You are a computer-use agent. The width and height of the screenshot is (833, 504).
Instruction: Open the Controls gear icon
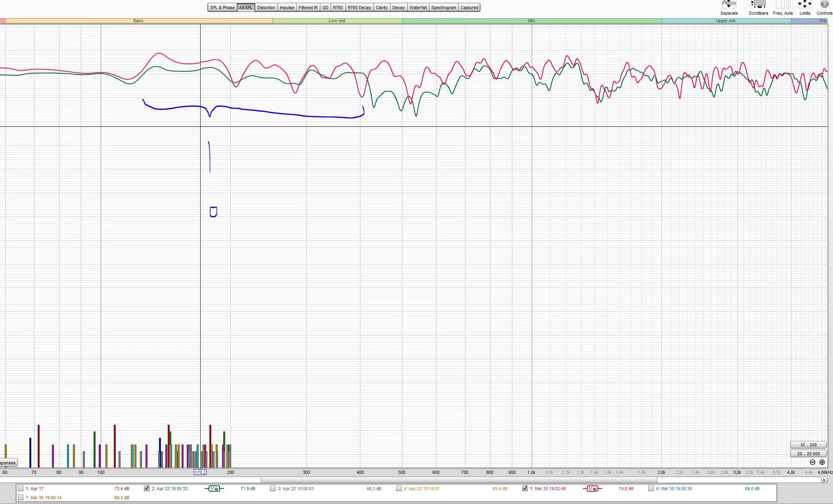pos(824,4)
